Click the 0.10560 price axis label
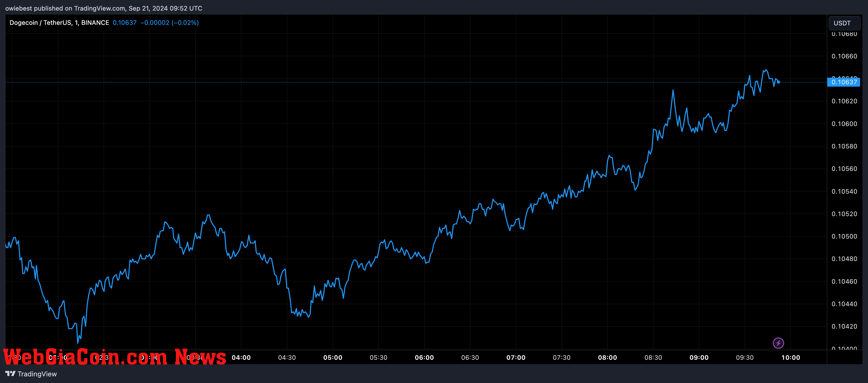Viewport: 868px width, 383px height. (x=844, y=169)
